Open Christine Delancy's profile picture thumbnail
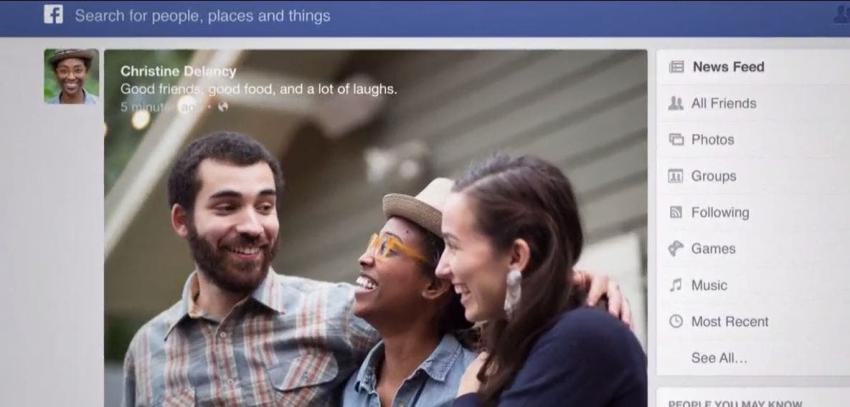The image size is (850, 407). (x=72, y=76)
